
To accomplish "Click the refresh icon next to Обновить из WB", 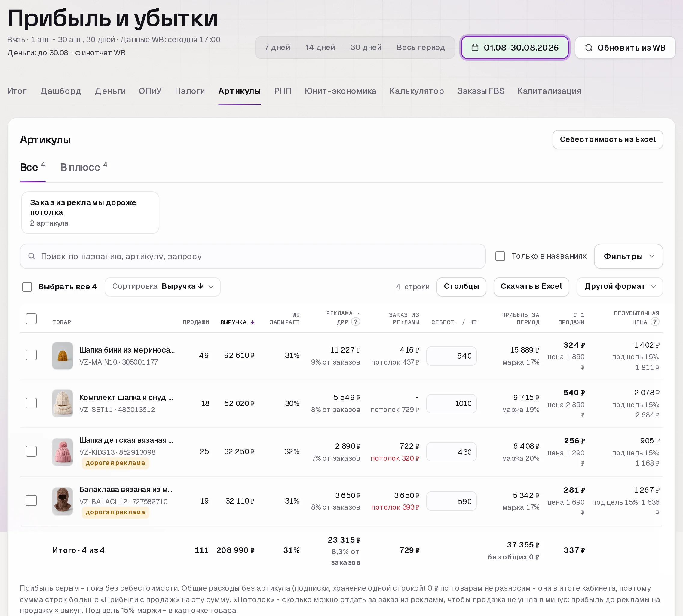I will [588, 48].
